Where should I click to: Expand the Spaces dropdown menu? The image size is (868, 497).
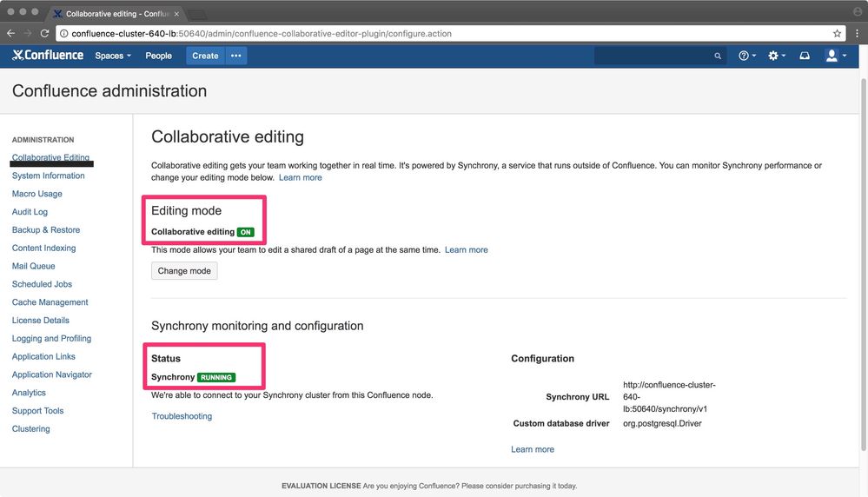pos(113,56)
